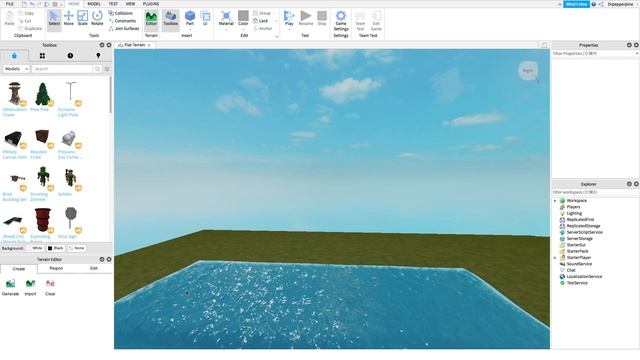The image size is (640, 360).
Task: Open the Part dropdown arrow
Action: 190,29
